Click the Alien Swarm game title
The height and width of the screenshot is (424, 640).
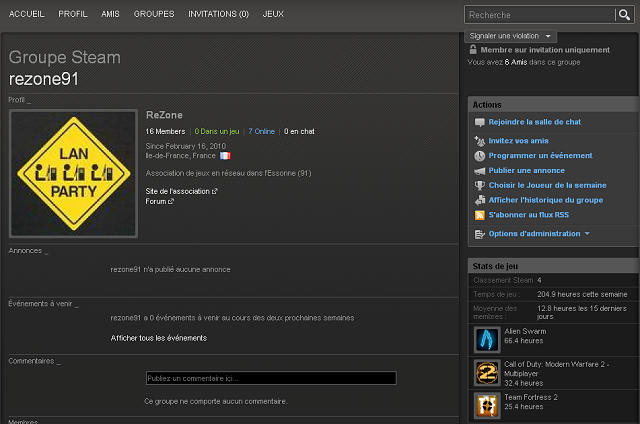[525, 331]
